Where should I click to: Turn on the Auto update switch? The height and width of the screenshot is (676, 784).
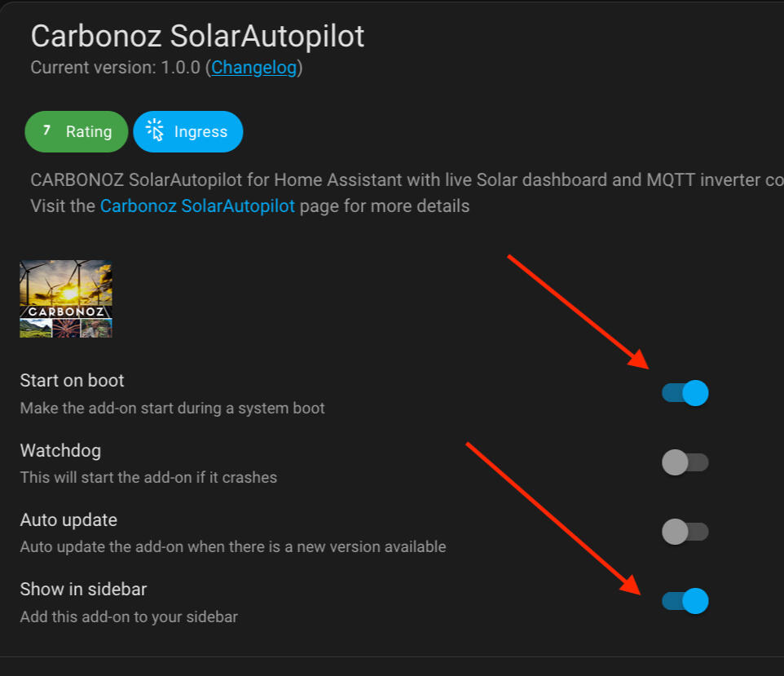click(x=685, y=532)
